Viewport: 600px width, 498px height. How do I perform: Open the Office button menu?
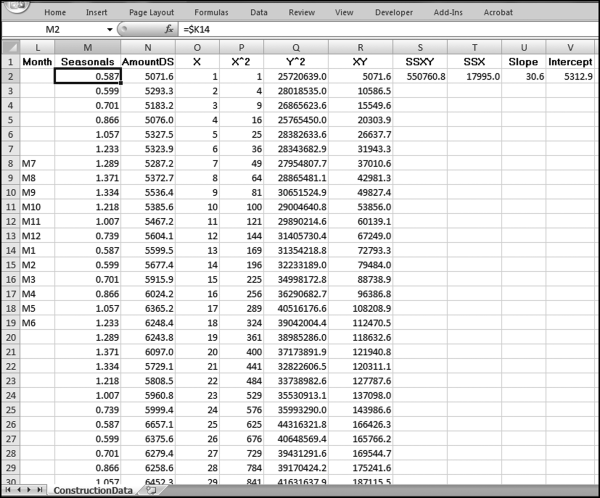pos(16,6)
